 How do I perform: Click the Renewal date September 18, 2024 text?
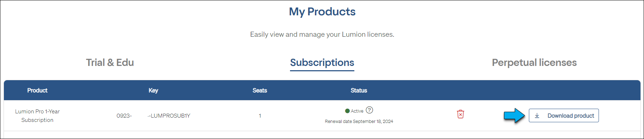359,122
